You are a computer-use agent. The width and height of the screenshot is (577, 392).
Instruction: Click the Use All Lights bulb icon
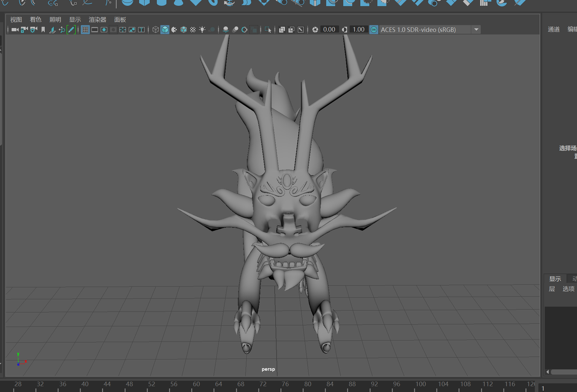tap(202, 30)
